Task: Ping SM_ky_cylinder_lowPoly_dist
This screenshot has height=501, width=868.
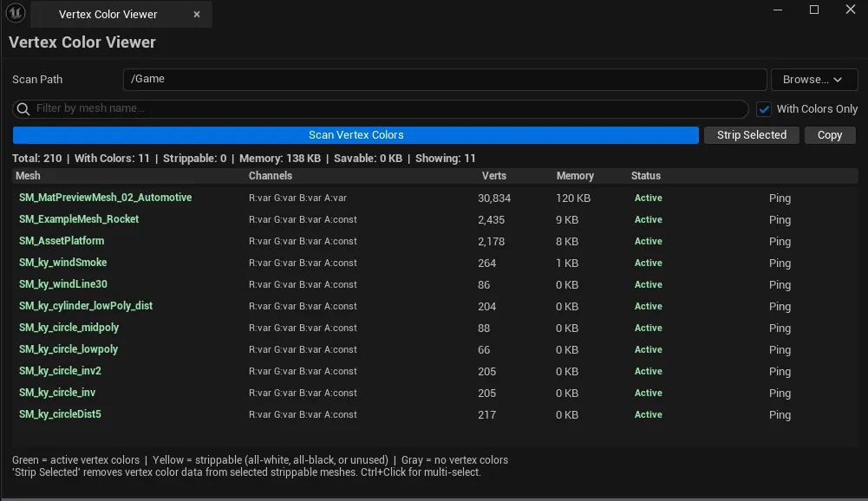Action: (x=780, y=306)
